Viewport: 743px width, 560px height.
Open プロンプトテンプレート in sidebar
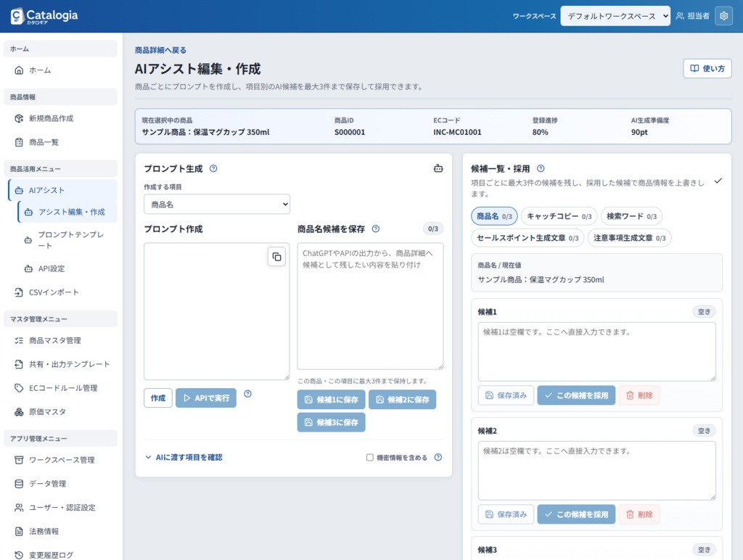click(x=67, y=240)
